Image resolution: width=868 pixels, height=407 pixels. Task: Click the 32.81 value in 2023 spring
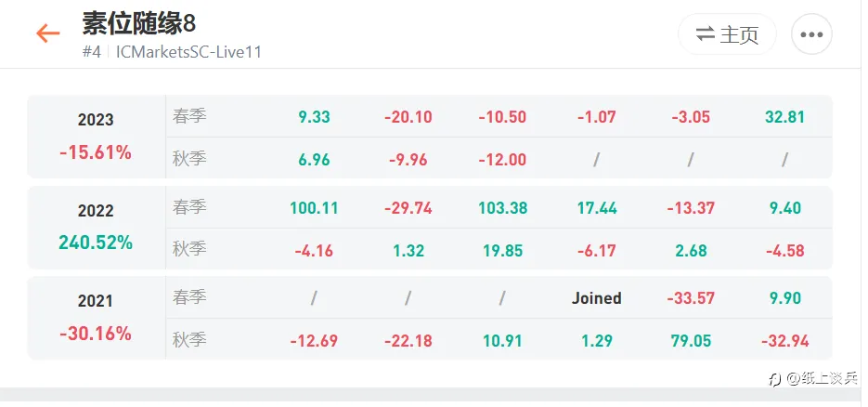785,117
